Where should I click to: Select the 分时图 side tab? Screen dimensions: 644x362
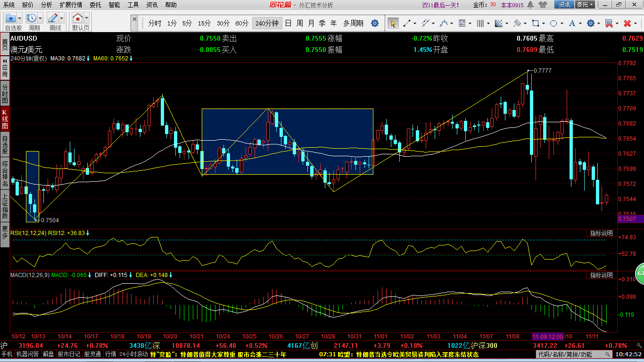[5, 94]
